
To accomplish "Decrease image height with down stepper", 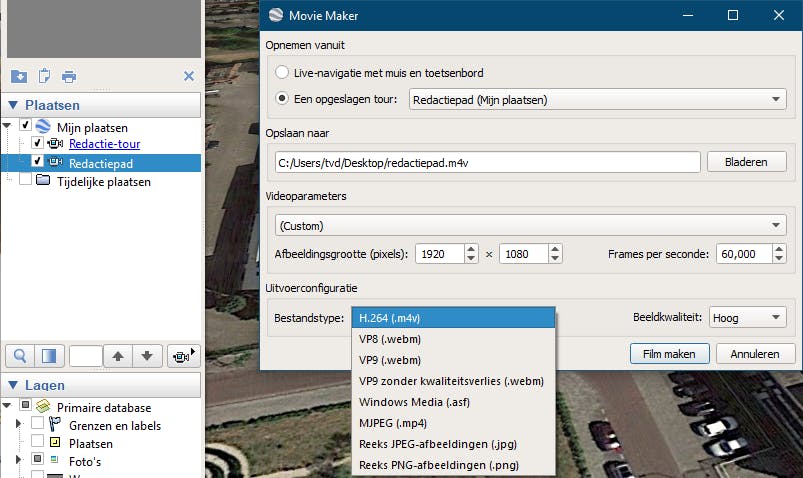I will [x=555, y=259].
